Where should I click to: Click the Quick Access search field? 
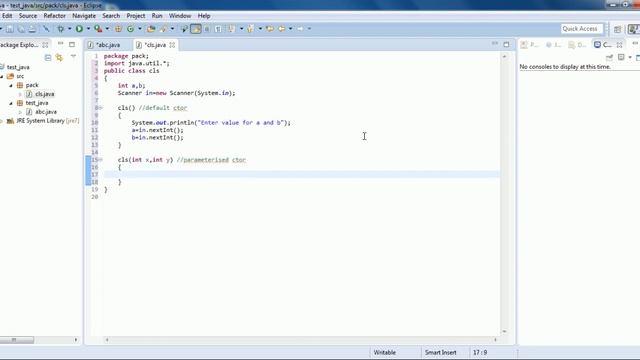(x=582, y=29)
